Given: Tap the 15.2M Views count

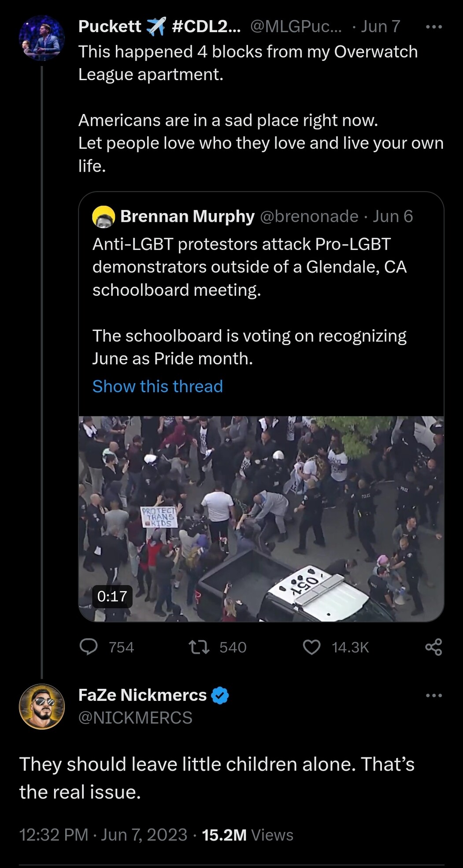Looking at the screenshot, I should click(x=247, y=835).
